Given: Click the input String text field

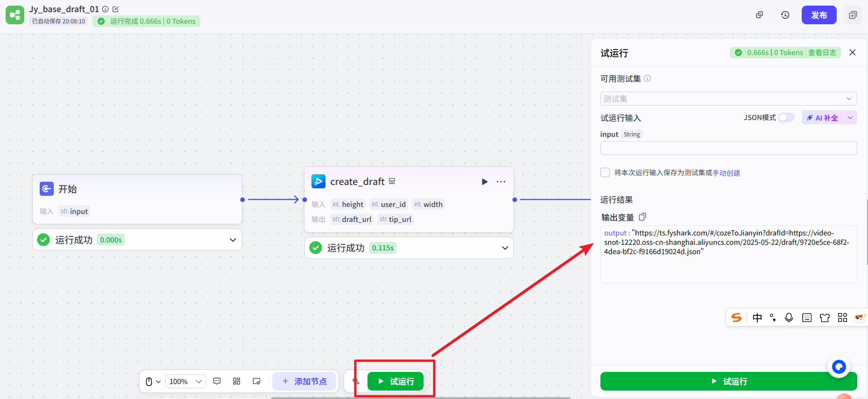Looking at the screenshot, I should coord(728,148).
